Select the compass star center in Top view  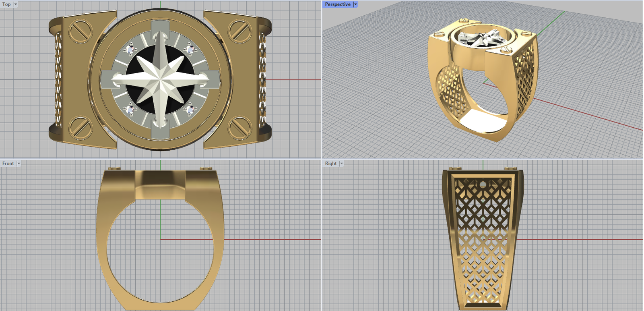(160, 79)
